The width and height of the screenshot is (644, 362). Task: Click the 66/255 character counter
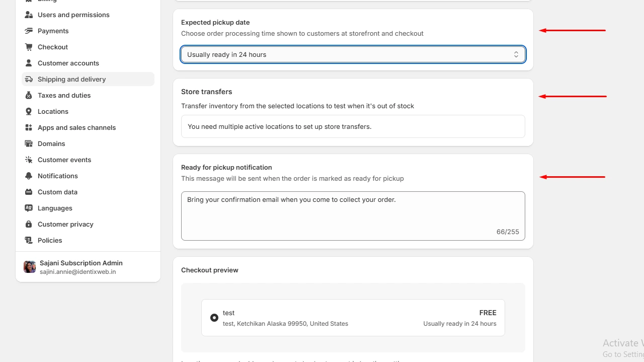508,232
